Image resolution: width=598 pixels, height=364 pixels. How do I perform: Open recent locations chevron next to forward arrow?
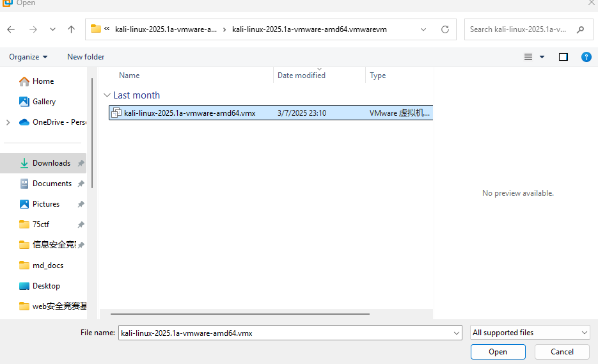click(52, 29)
